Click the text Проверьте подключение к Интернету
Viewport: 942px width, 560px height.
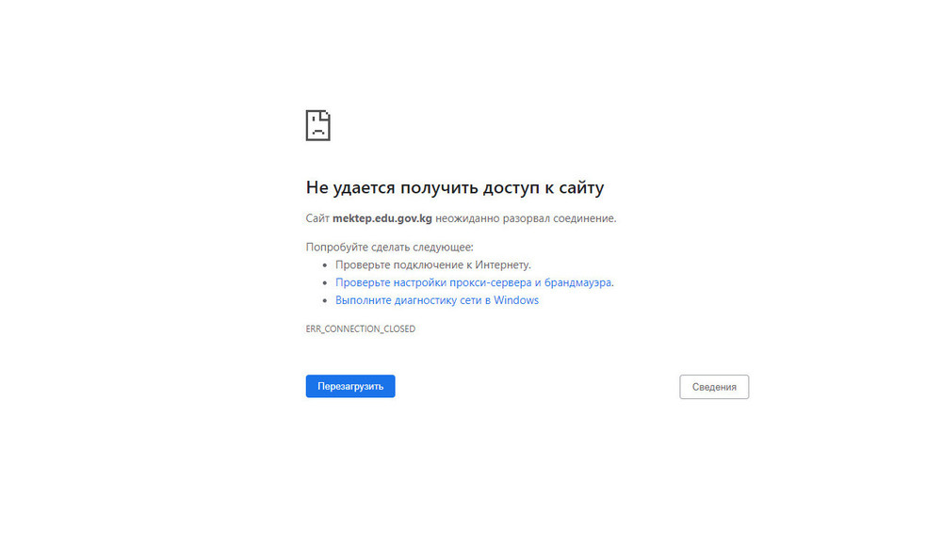click(433, 264)
